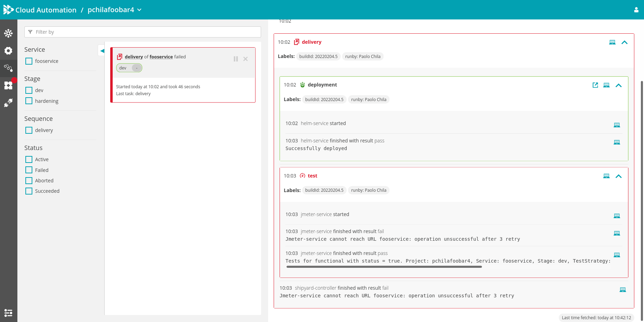Viewport: 644px width, 322px height.
Task: Click the vertical page scrollbar
Action: (x=642, y=201)
